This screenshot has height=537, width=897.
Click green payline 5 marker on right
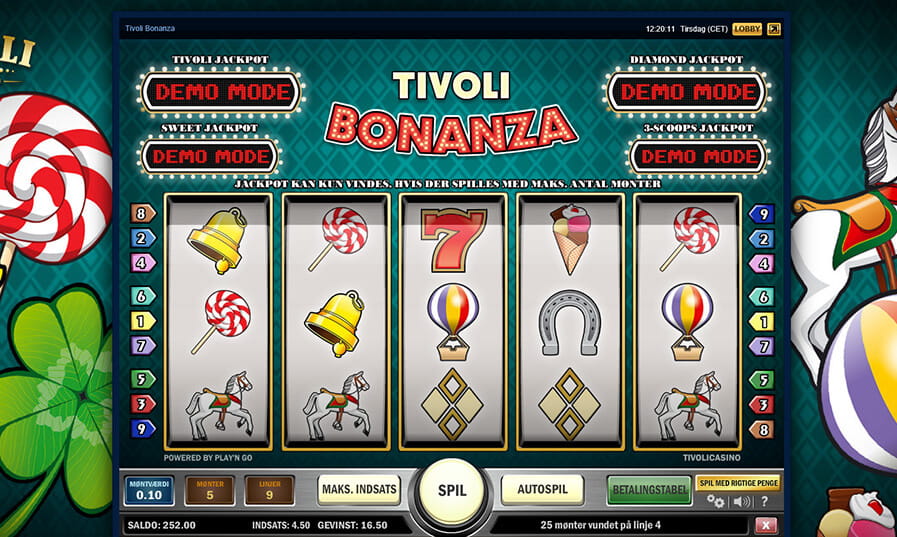point(762,380)
